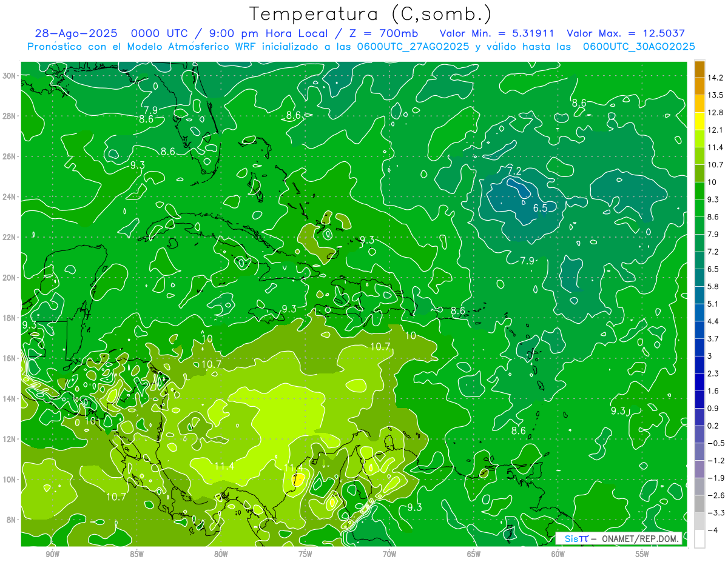
Task: Click the '7.2' contour label near 25N on map
Action: [x=514, y=171]
